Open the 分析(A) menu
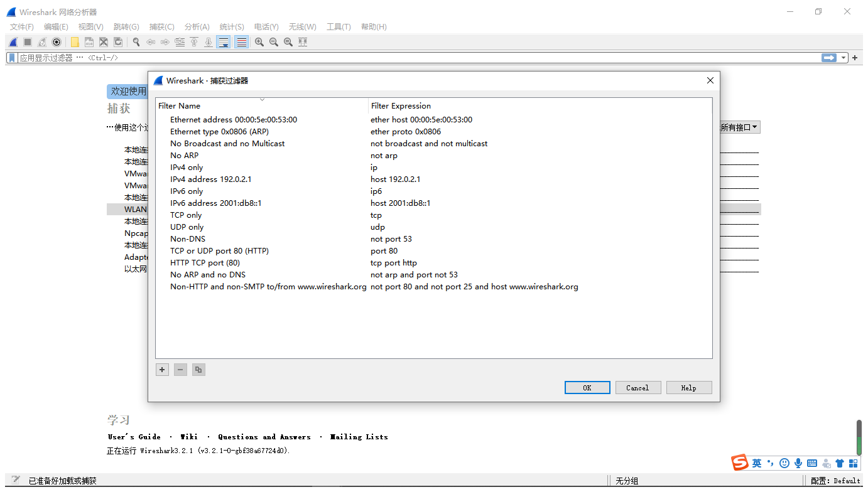The image size is (868, 492). (197, 27)
